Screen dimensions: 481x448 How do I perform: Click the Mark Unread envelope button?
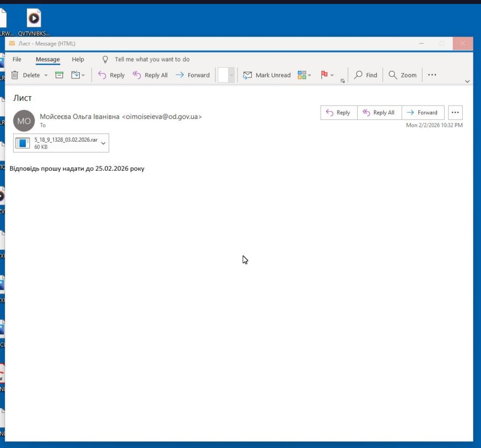click(267, 75)
